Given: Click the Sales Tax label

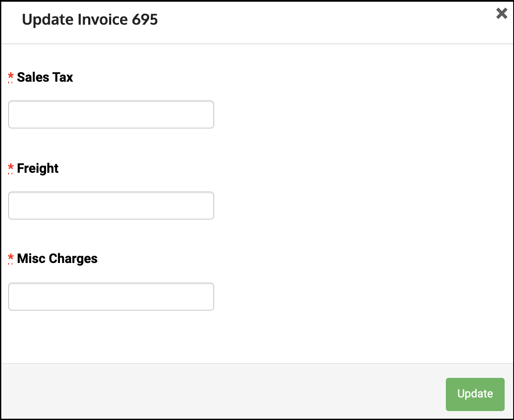Looking at the screenshot, I should [45, 77].
